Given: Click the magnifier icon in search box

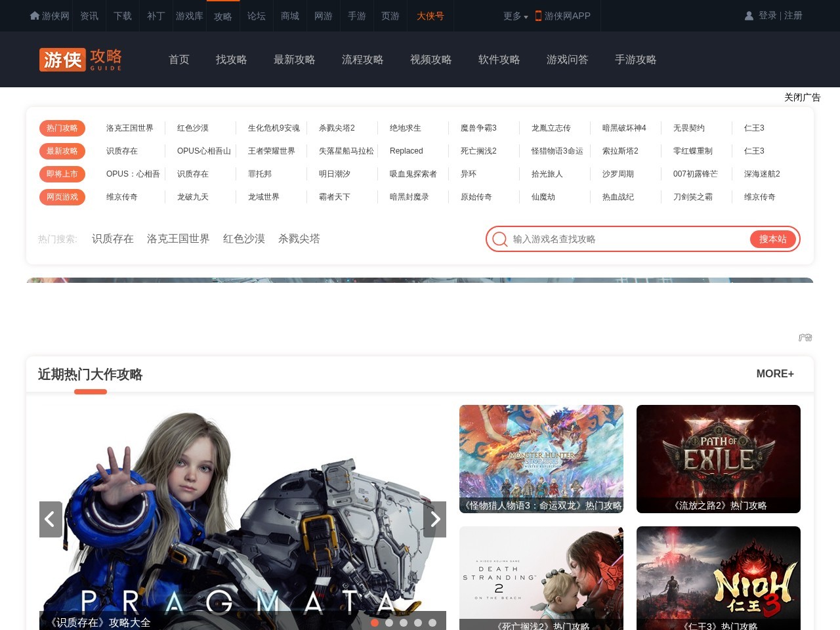Looking at the screenshot, I should pos(500,239).
